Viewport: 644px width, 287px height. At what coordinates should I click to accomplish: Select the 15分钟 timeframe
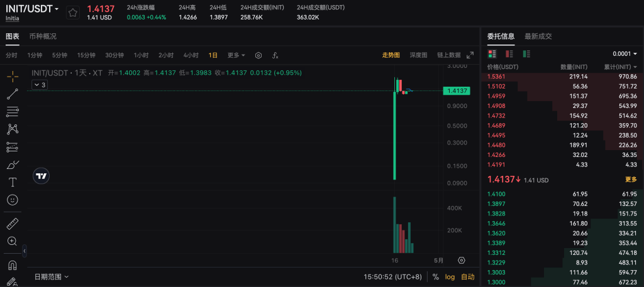(x=86, y=55)
